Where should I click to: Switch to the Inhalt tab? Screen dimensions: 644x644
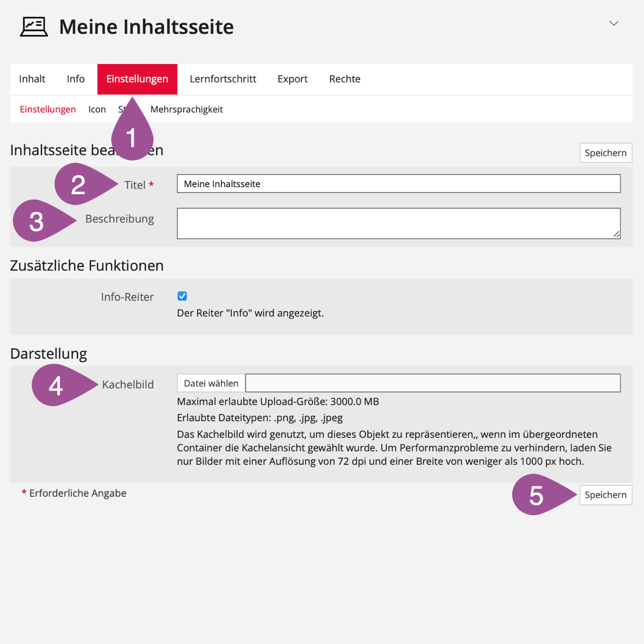coord(32,79)
